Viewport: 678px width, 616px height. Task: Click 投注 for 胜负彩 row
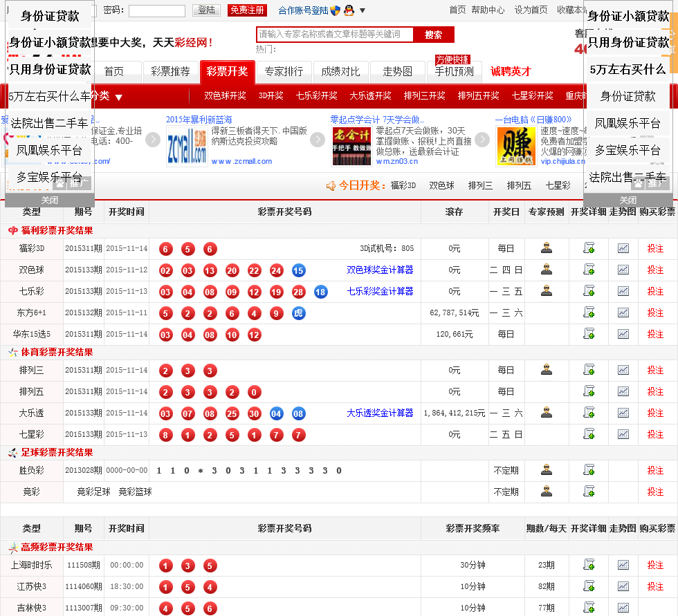[655, 470]
